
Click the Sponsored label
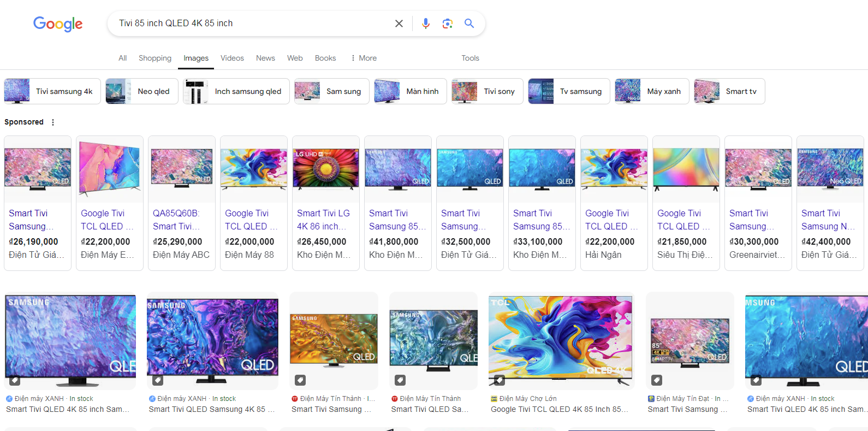point(24,122)
